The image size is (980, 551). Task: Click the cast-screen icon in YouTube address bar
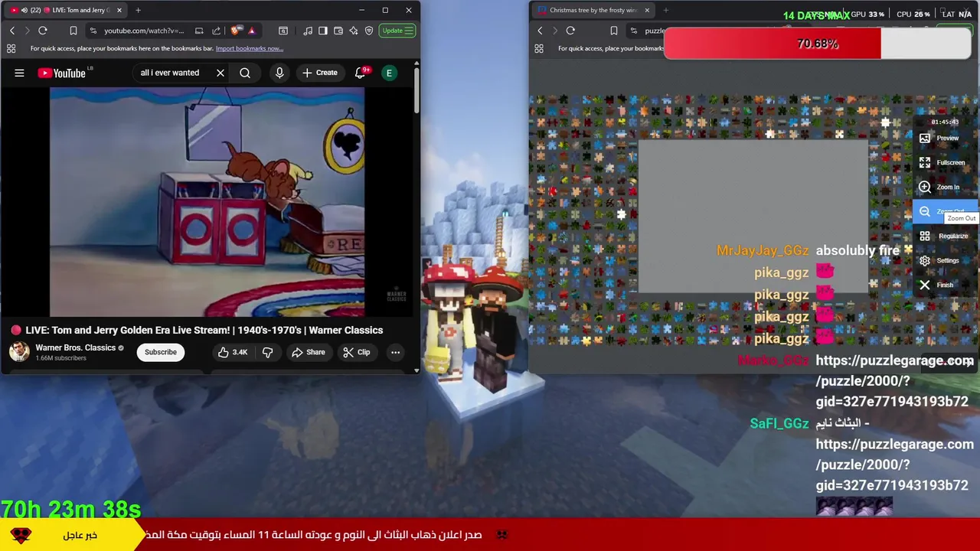click(x=199, y=31)
